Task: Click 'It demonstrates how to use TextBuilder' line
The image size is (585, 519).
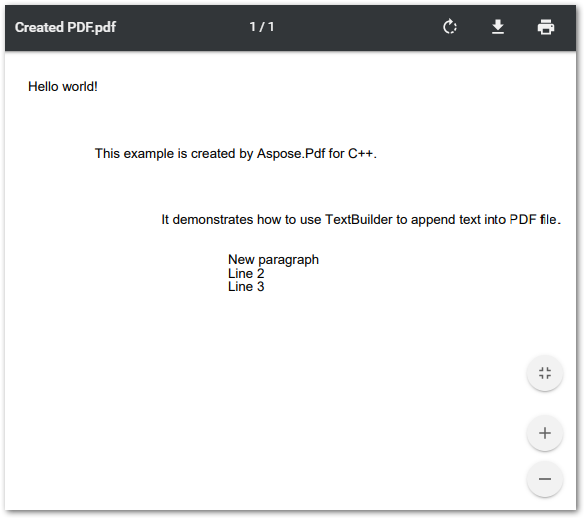Action: coord(361,219)
